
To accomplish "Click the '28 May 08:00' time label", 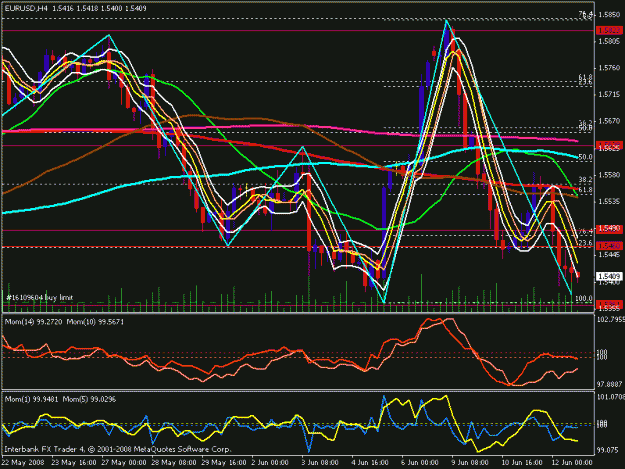I will click(x=174, y=463).
